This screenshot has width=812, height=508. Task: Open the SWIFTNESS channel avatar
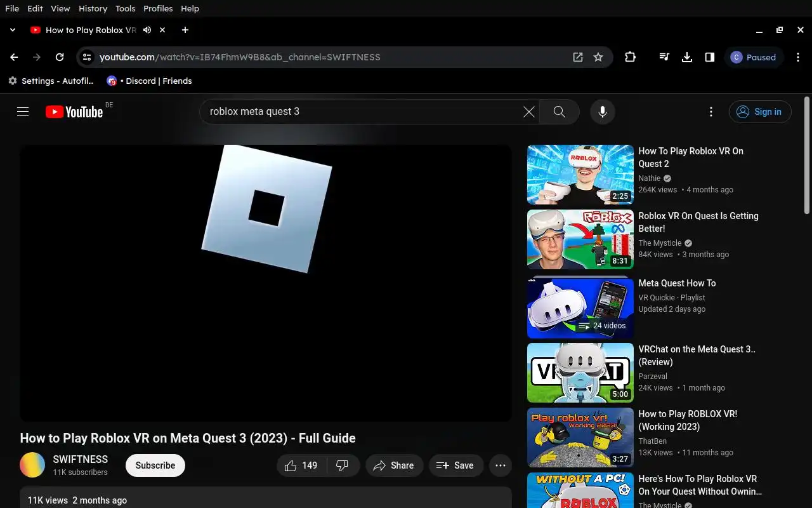coord(32,465)
